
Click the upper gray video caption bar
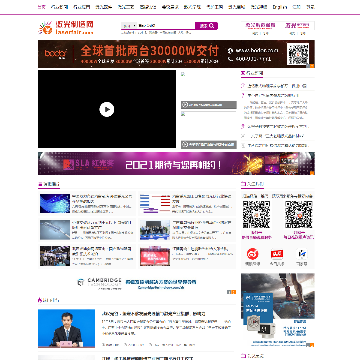coord(209,105)
